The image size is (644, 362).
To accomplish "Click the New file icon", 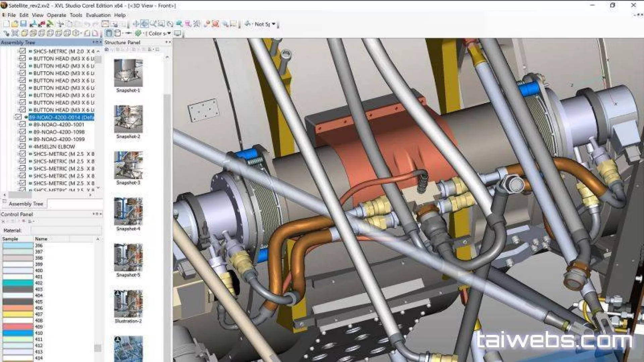I will 6,24.
